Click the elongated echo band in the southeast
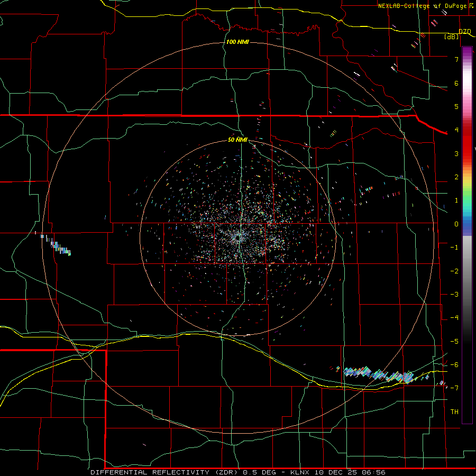Viewport: 476px width, 476px height. (x=379, y=374)
